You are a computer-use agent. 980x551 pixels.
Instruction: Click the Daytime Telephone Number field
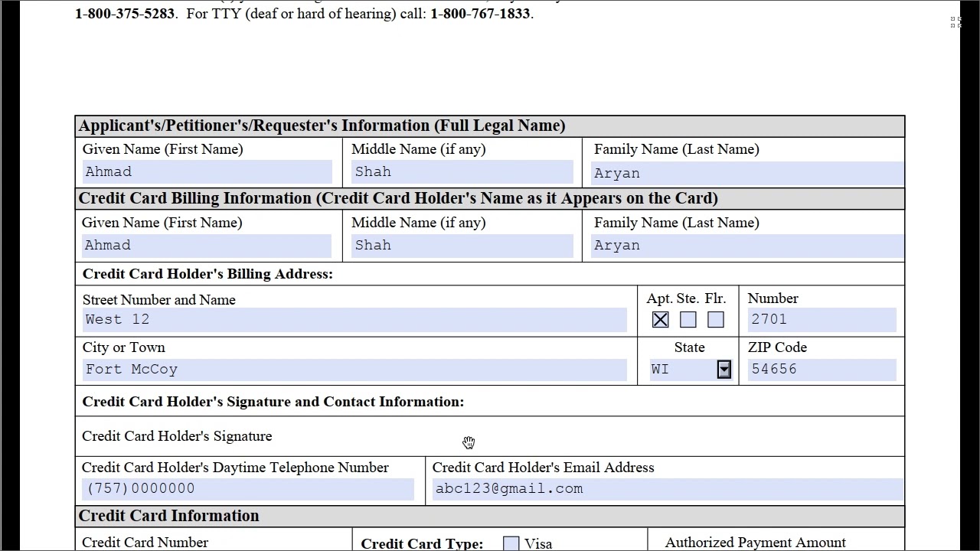pyautogui.click(x=247, y=488)
